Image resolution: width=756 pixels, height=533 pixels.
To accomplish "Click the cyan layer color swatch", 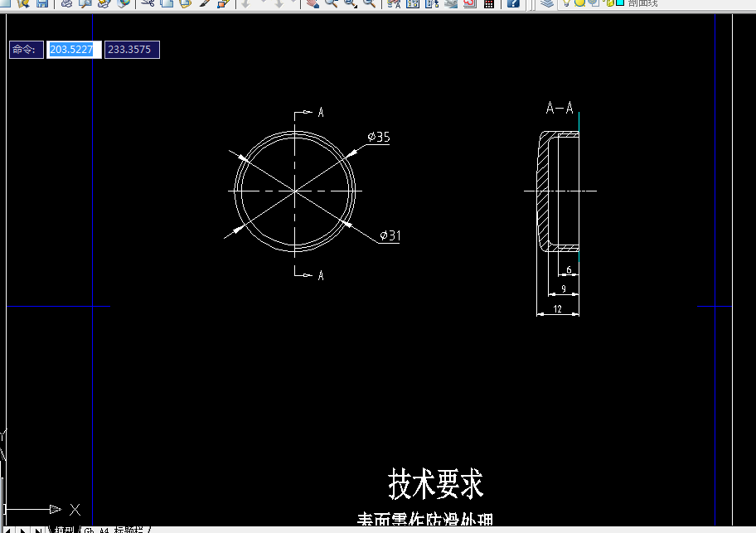I will coord(619,4).
